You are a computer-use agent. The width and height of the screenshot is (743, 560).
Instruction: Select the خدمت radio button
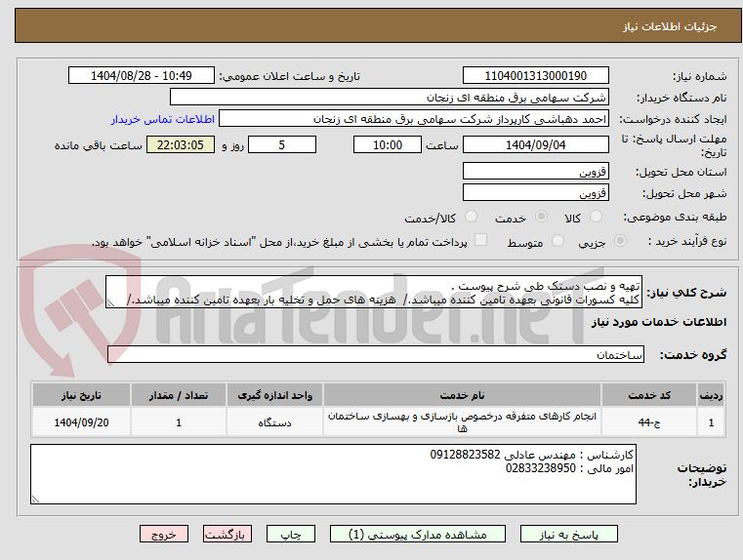click(x=541, y=217)
